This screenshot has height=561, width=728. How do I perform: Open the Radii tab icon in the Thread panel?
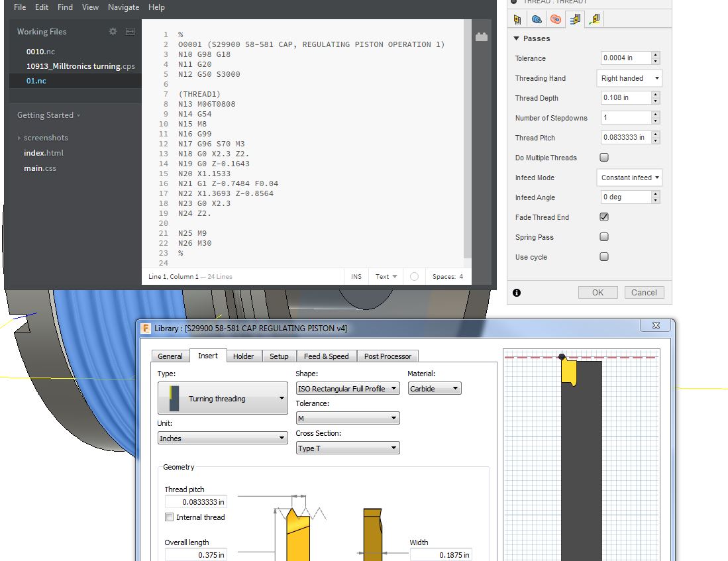(x=556, y=19)
